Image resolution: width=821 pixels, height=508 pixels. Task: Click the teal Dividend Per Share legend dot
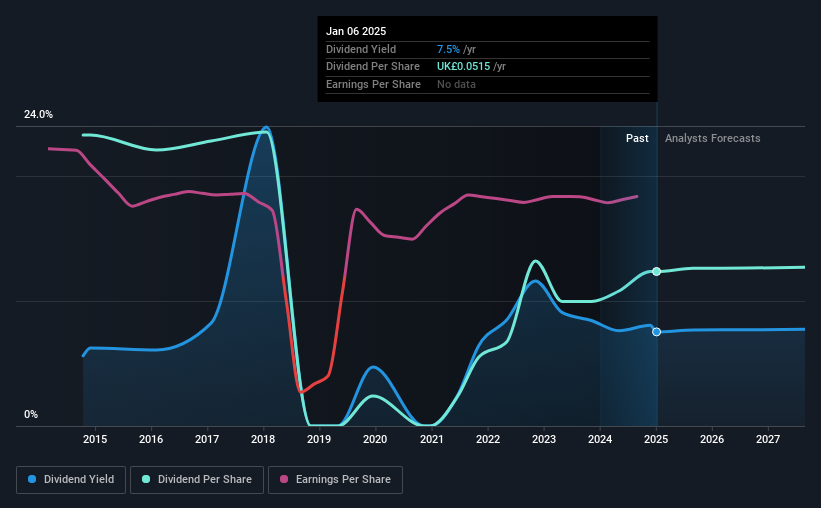tap(146, 479)
